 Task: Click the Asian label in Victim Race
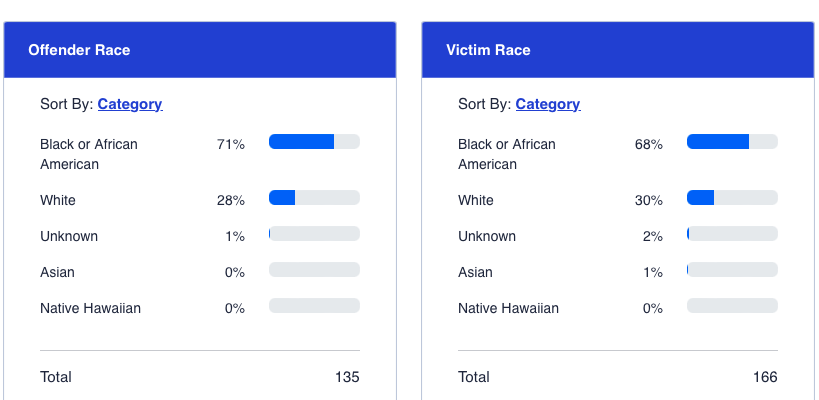(476, 272)
